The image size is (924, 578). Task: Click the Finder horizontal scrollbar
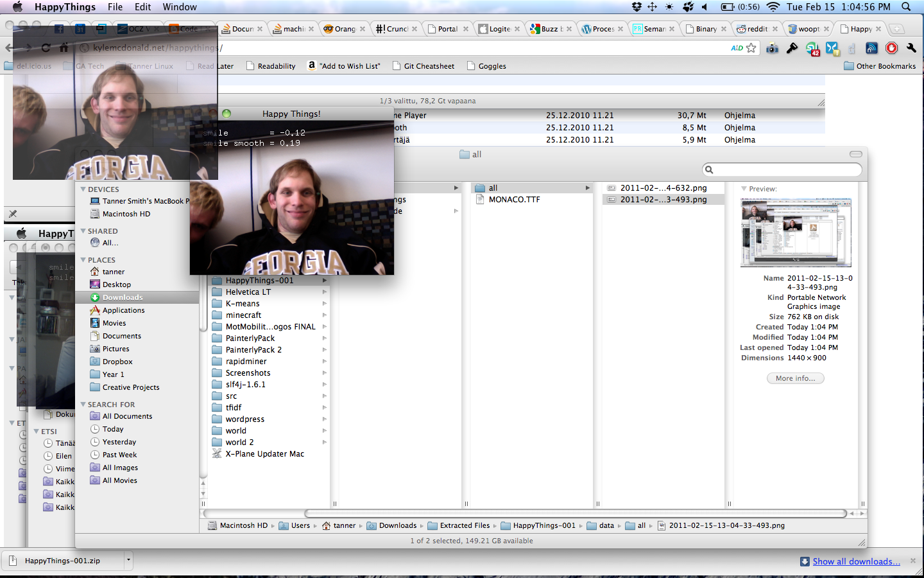tap(575, 513)
